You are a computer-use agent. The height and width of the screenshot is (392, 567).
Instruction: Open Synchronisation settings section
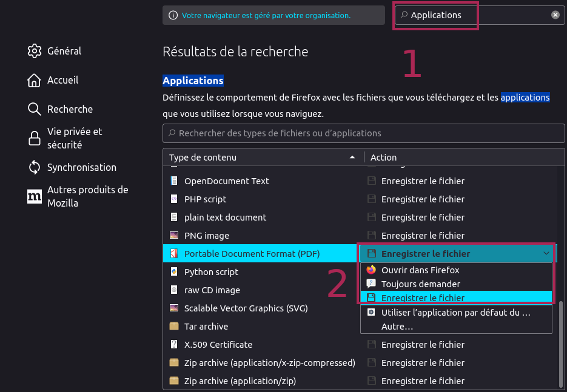click(72, 167)
